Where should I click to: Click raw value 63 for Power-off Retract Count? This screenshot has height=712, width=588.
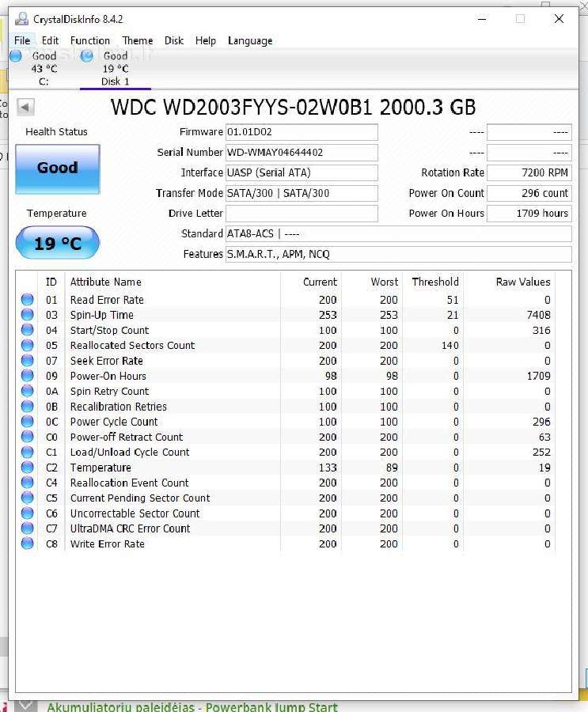(x=544, y=437)
